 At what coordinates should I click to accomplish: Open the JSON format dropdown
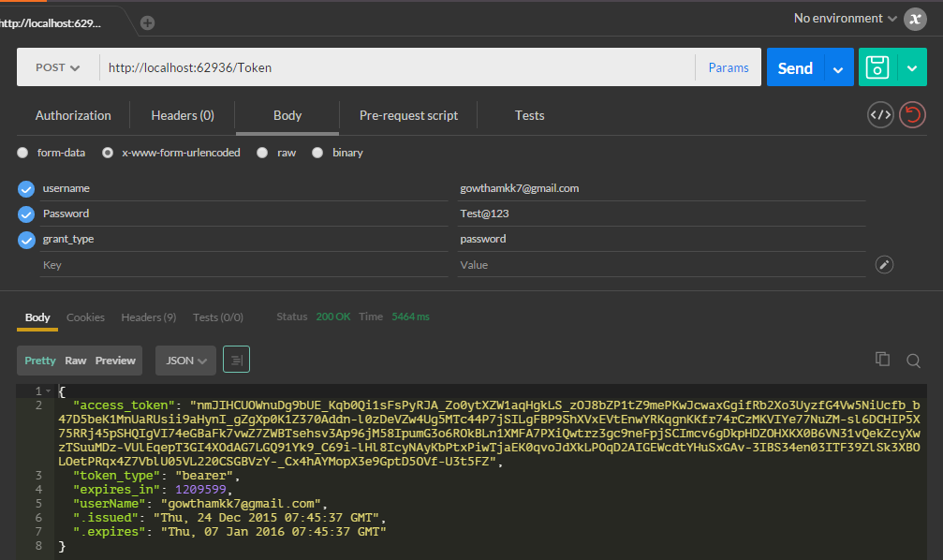185,360
